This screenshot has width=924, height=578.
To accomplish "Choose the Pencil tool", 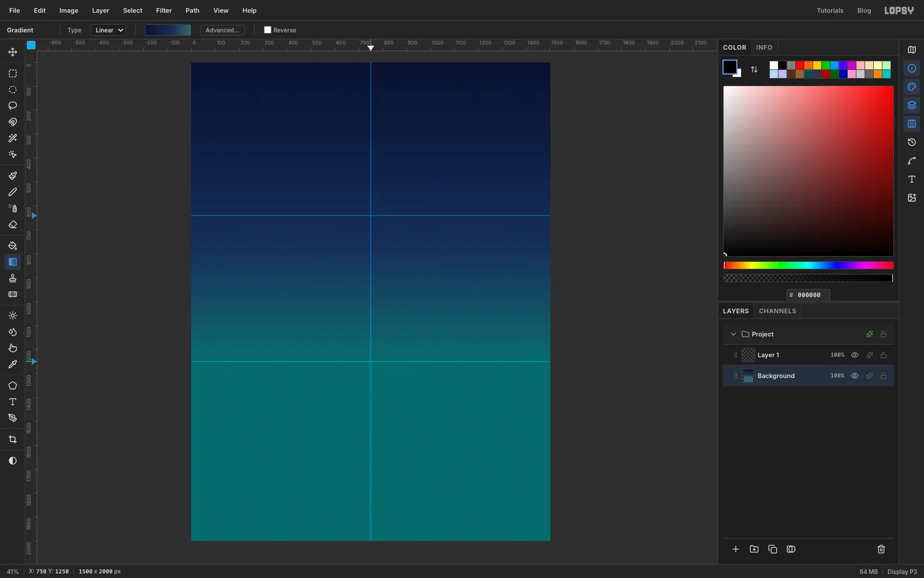I will [x=13, y=192].
